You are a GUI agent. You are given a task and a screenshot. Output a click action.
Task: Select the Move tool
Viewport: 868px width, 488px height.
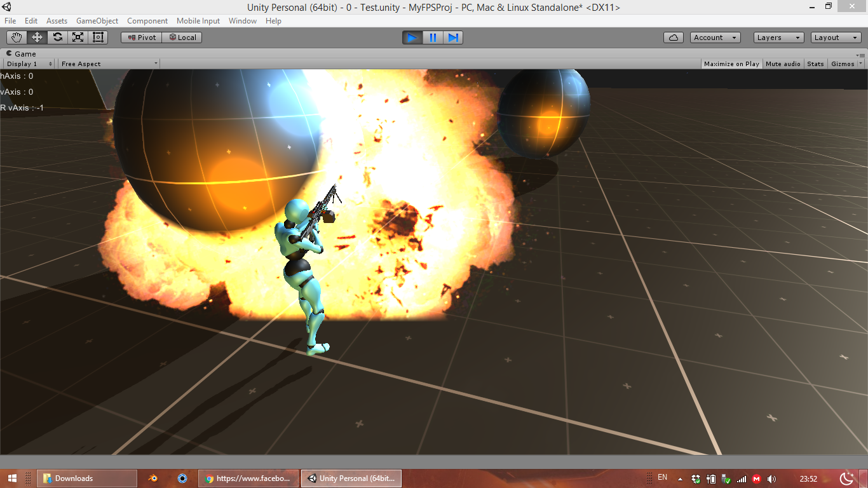click(37, 37)
